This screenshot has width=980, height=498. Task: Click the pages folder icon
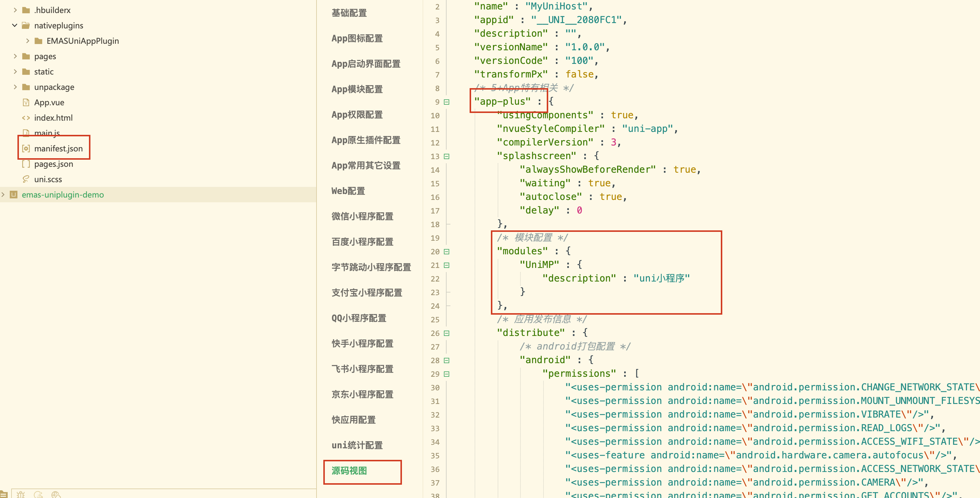[x=26, y=56]
